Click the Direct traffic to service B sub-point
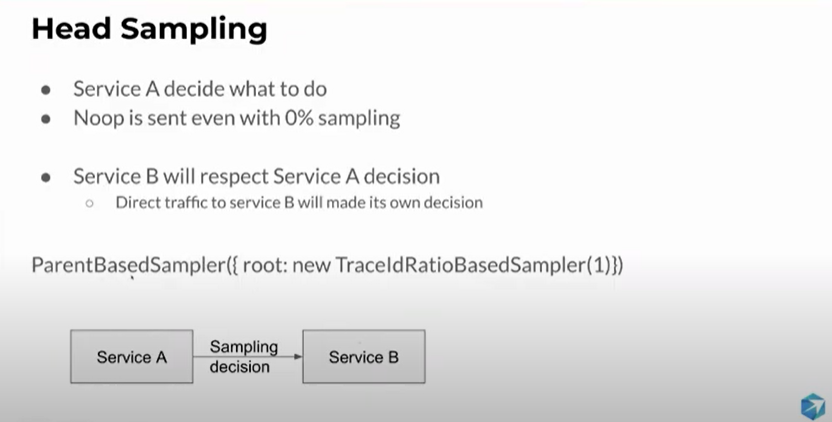 [x=299, y=202]
